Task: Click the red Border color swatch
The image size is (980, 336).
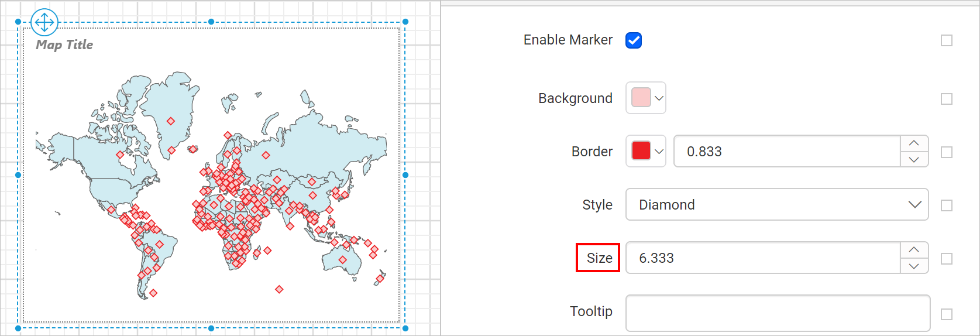Action: (641, 150)
